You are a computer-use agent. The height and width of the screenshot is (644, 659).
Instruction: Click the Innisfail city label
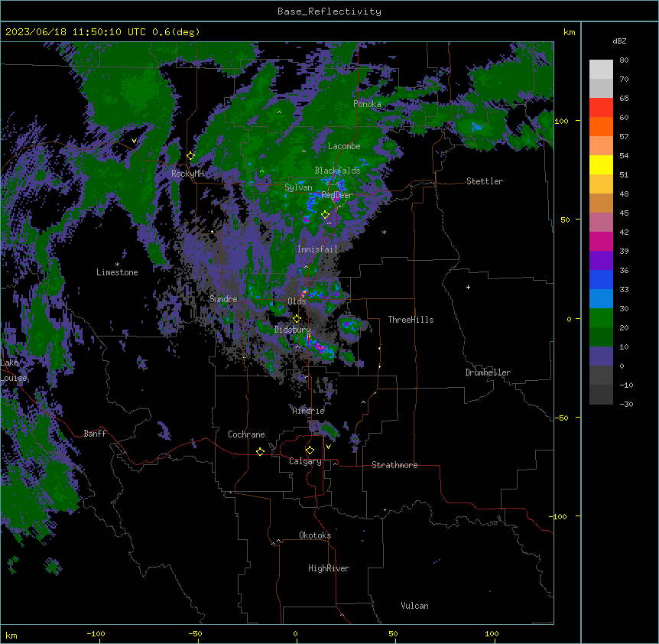point(317,249)
